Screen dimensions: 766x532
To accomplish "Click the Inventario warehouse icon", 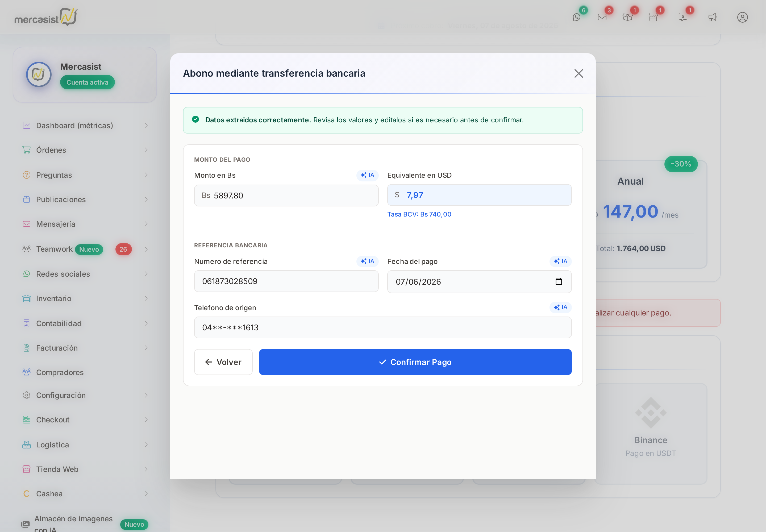I will coord(26,298).
